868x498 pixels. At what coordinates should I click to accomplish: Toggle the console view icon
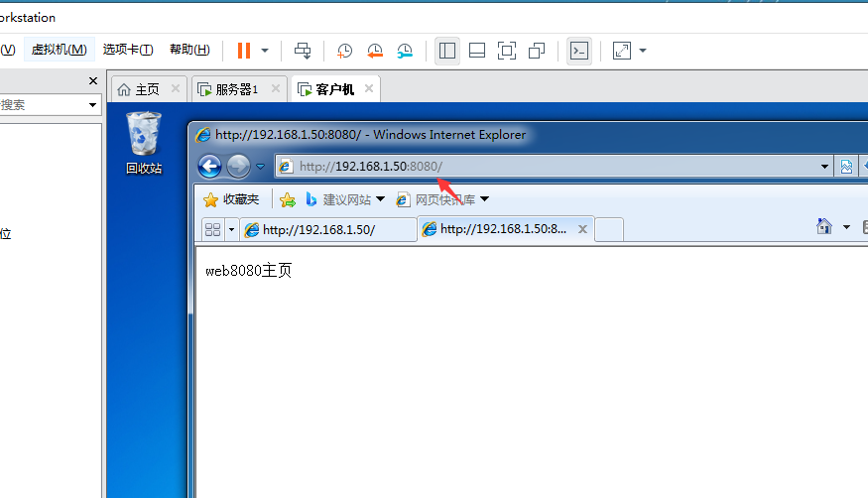click(579, 51)
